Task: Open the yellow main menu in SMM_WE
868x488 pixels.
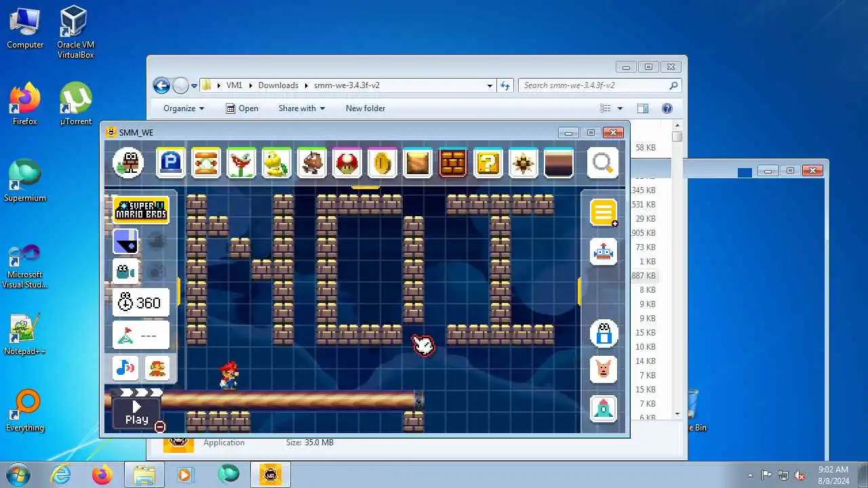Action: (x=604, y=212)
